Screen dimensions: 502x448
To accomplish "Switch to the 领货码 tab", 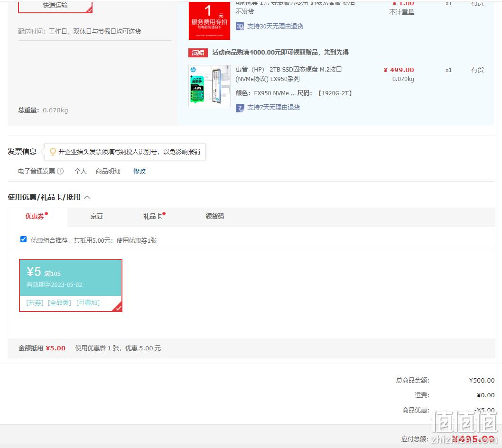I will pos(214,217).
